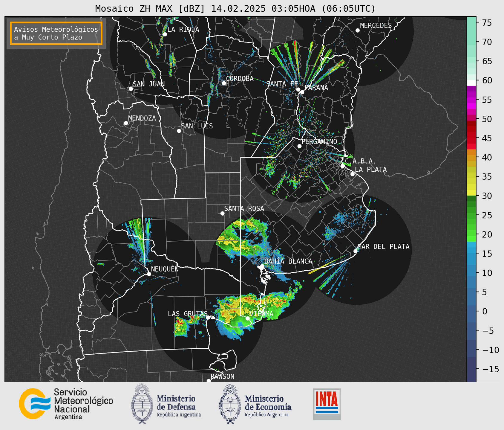504x430 pixels.
Task: Click the LA RIOJA label text
Action: [x=183, y=29]
